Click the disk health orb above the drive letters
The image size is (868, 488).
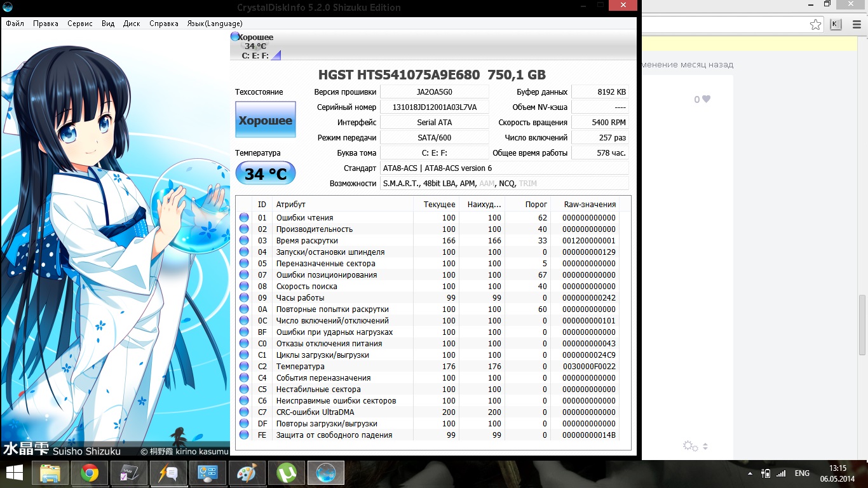(x=235, y=37)
